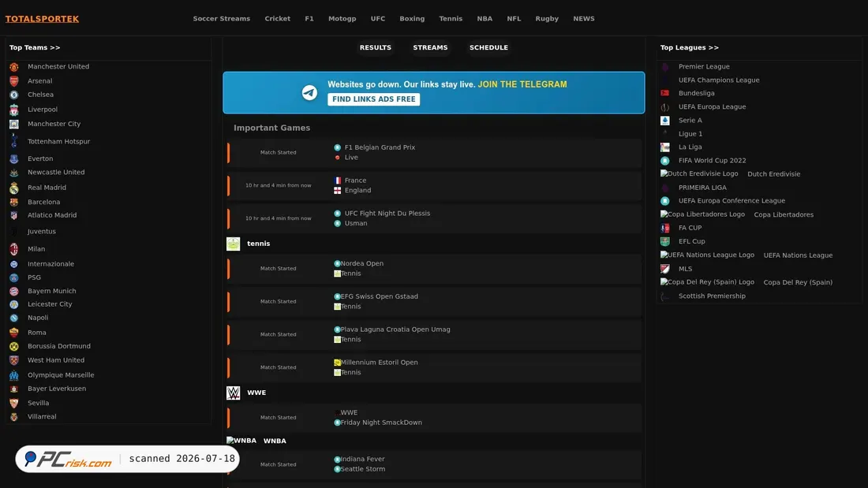868x488 pixels.
Task: Click the tennis category icon
Action: [x=233, y=244]
